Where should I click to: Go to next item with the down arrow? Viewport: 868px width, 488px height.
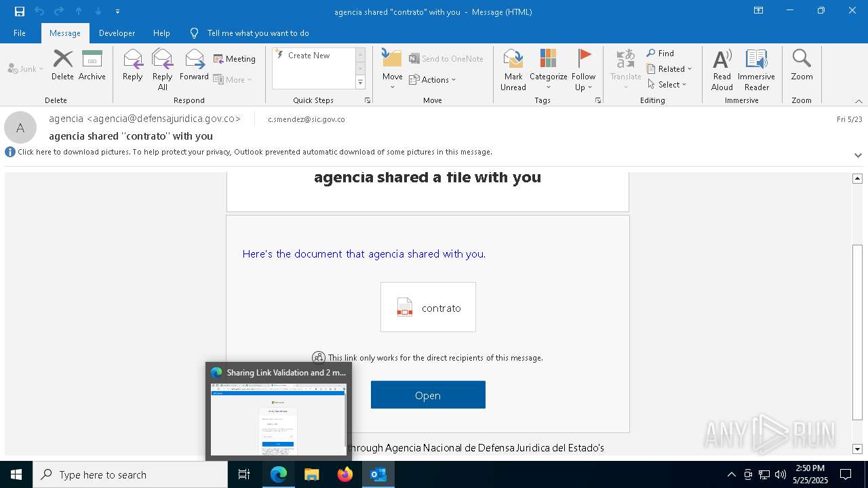pos(98,12)
